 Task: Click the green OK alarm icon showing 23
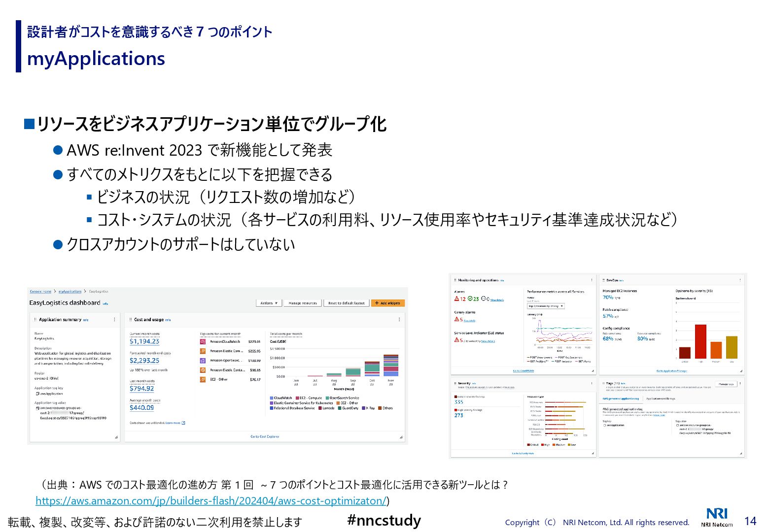point(470,299)
